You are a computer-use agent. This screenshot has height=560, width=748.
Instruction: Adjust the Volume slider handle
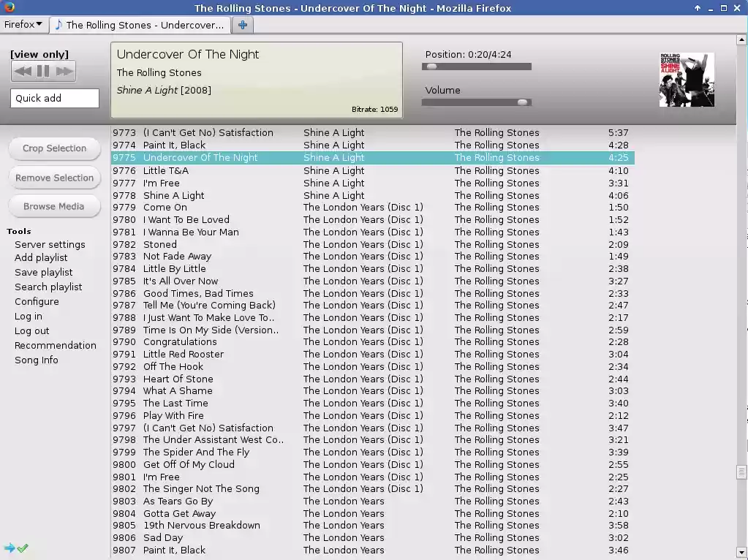pos(522,102)
